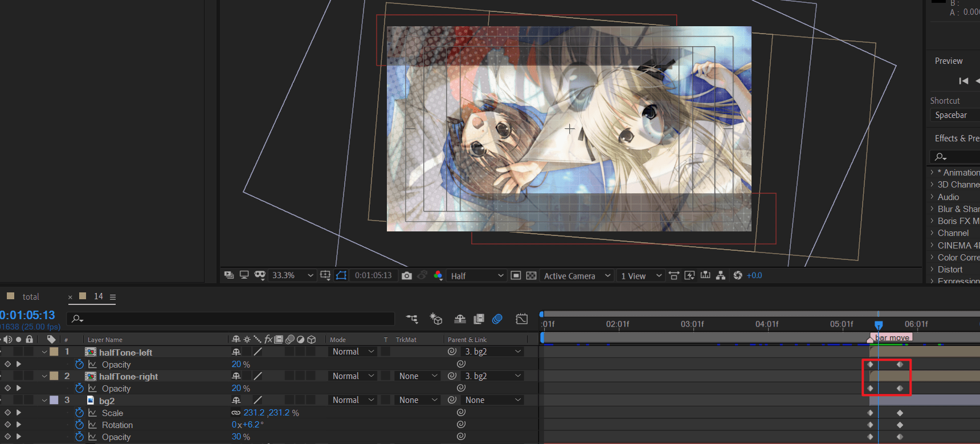Open the grid and guide options glasses icon

point(260,275)
